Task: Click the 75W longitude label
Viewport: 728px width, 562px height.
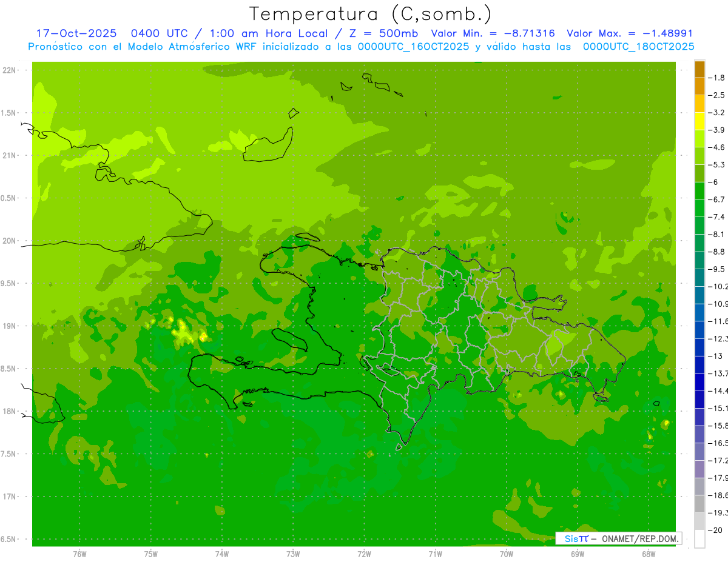Action: (x=151, y=554)
